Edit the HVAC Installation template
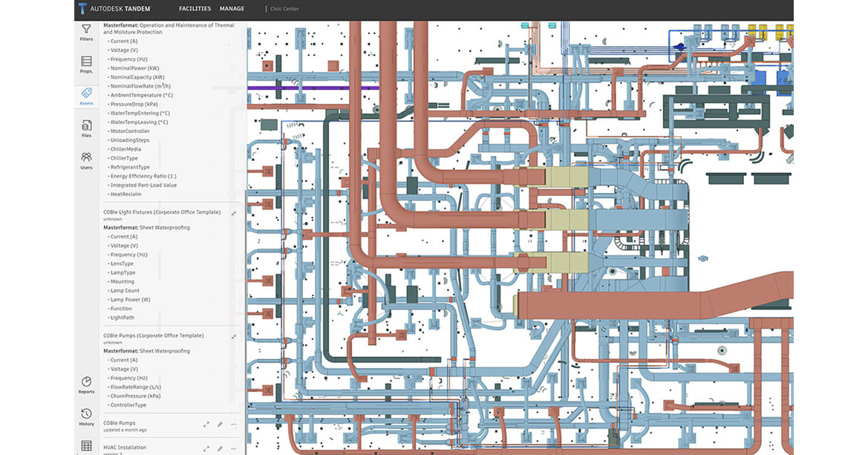 tap(220, 448)
